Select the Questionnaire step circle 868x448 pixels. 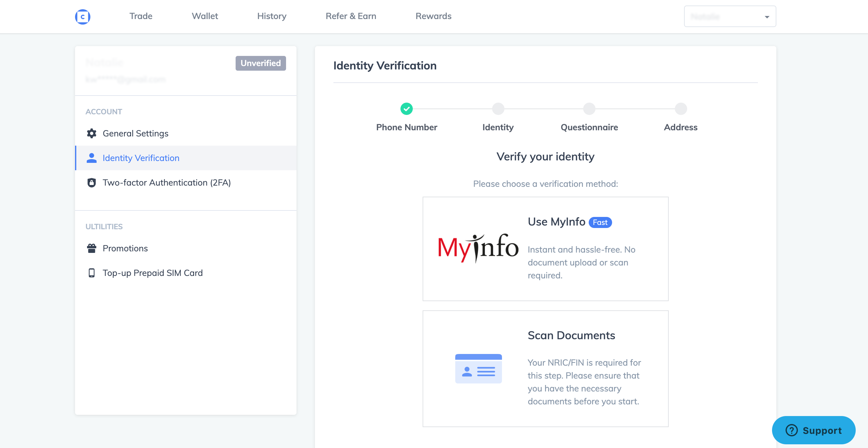(589, 109)
